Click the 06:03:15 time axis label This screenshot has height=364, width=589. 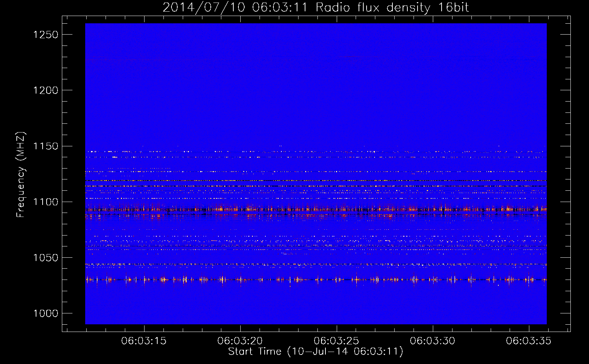144,341
